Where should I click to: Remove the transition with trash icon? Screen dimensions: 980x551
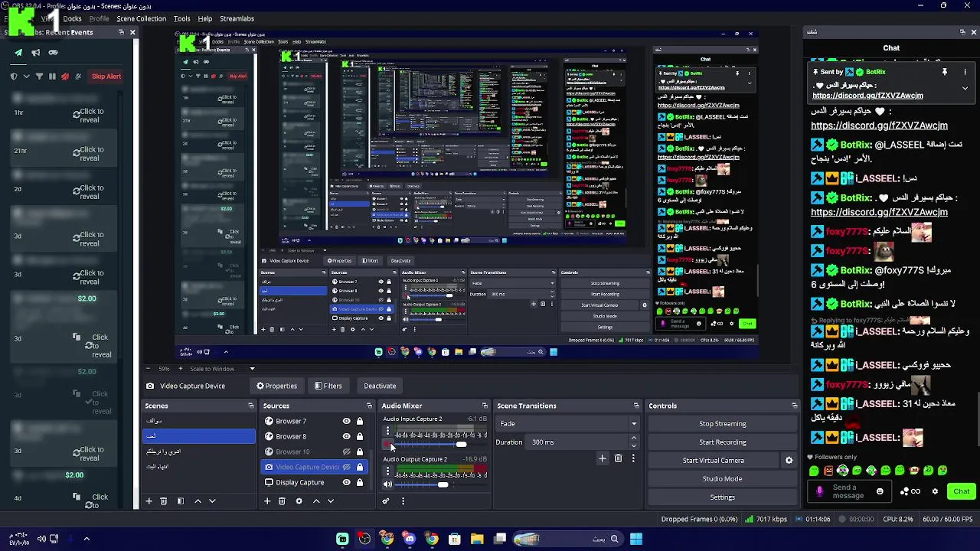coord(619,458)
